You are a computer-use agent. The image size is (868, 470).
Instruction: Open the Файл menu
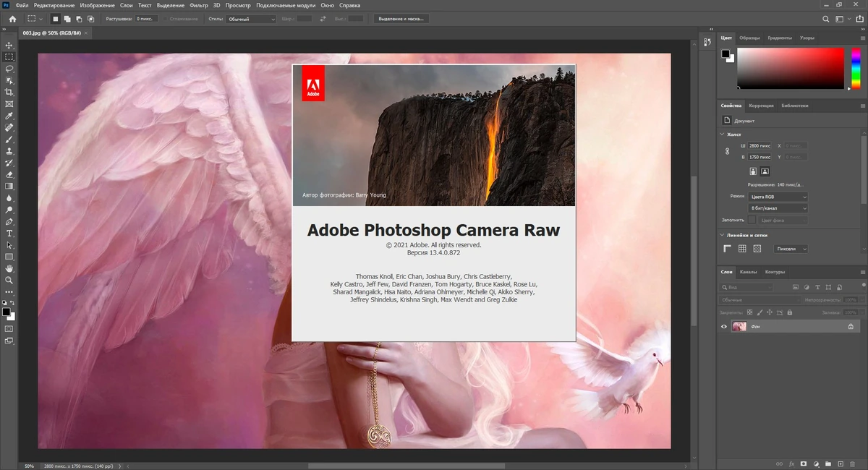[22, 5]
